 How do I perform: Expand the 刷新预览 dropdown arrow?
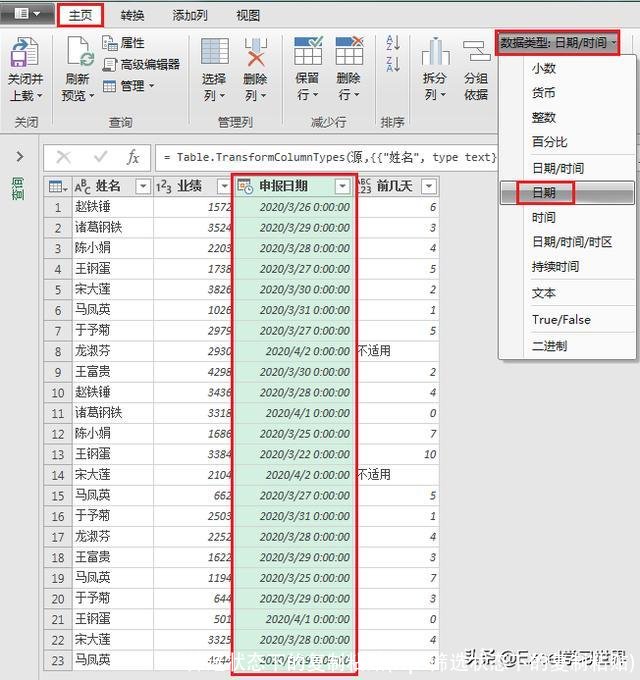click(91, 96)
